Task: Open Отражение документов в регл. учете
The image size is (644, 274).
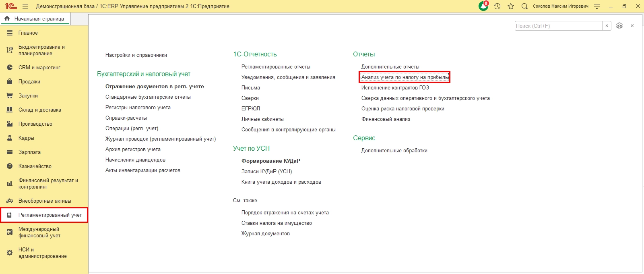Action: pos(155,86)
